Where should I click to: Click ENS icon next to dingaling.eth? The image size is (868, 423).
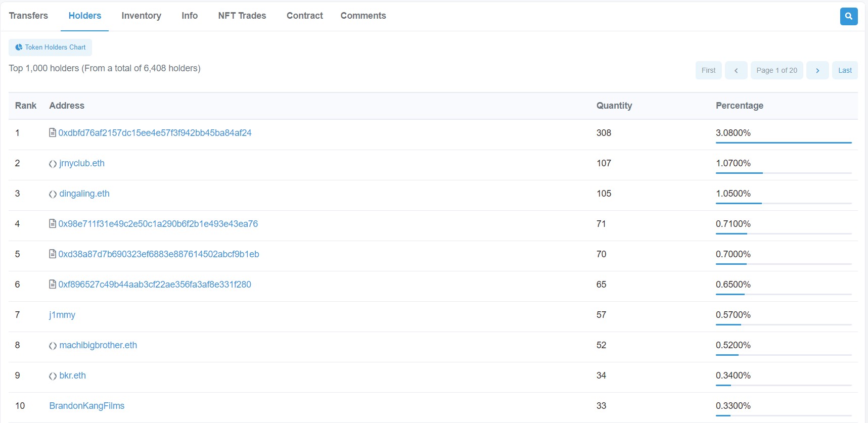[53, 194]
